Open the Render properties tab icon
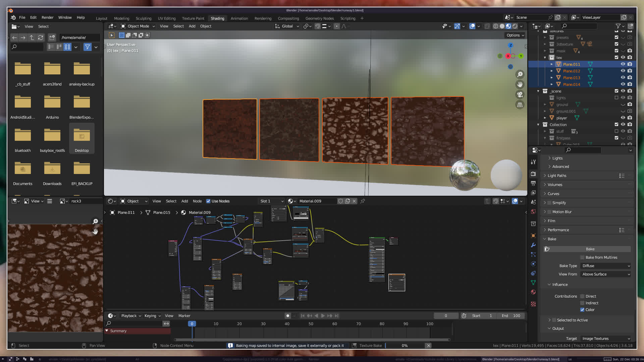644x362 pixels. click(x=533, y=174)
